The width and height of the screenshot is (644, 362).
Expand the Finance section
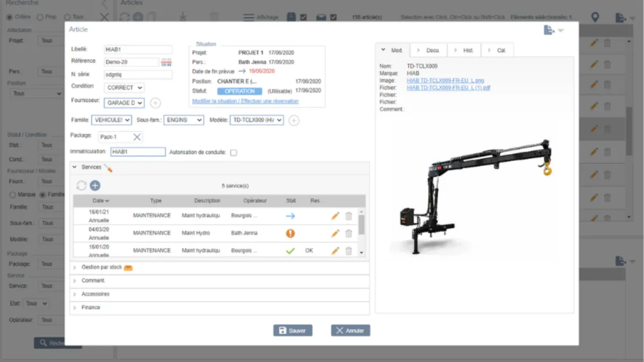[90, 308]
